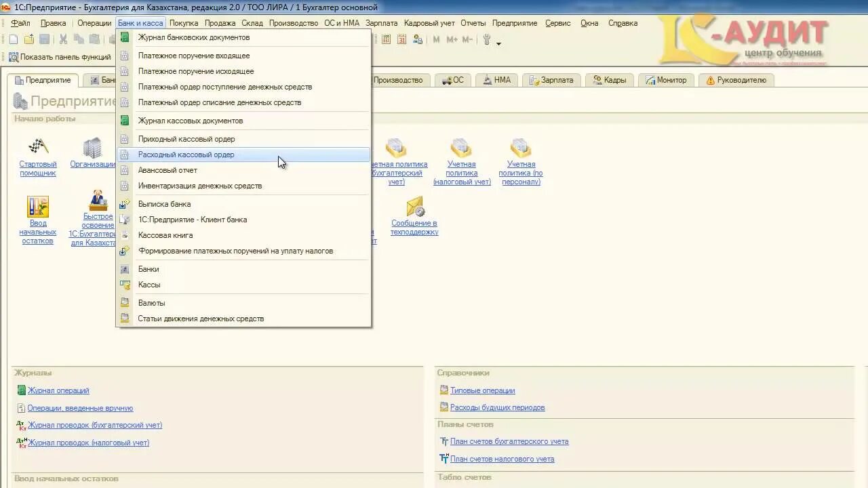
Task: Open the Операции menu
Action: click(94, 23)
